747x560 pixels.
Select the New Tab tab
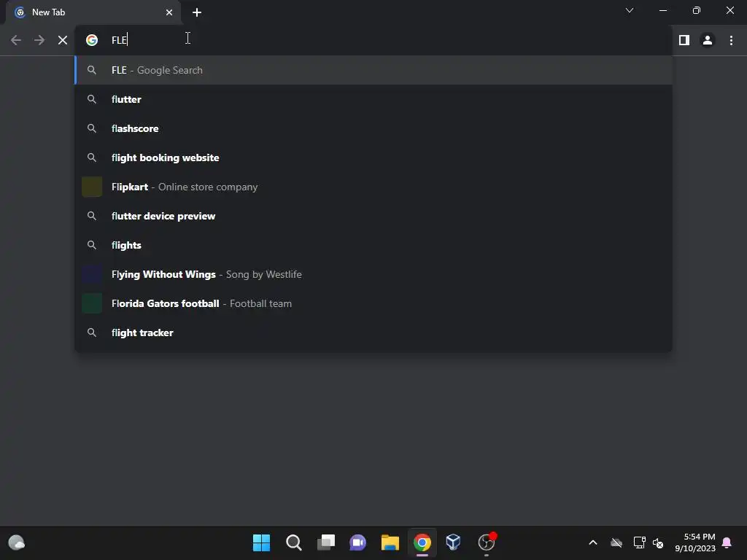pyautogui.click(x=93, y=12)
